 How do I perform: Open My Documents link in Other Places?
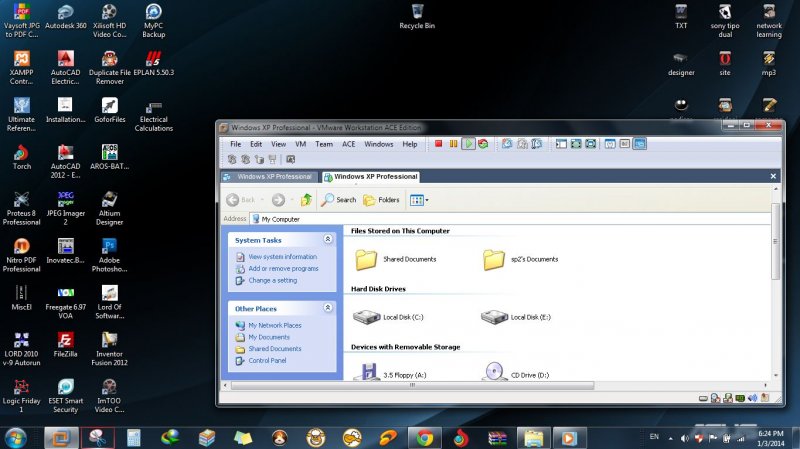pos(269,337)
